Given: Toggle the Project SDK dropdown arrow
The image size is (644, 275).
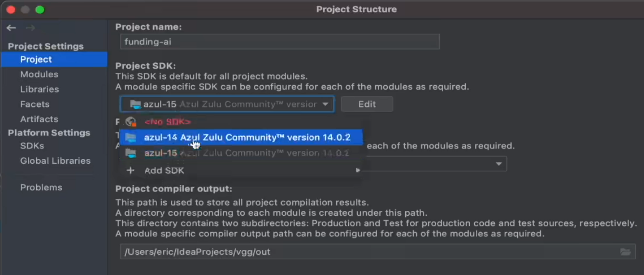Looking at the screenshot, I should [x=326, y=104].
